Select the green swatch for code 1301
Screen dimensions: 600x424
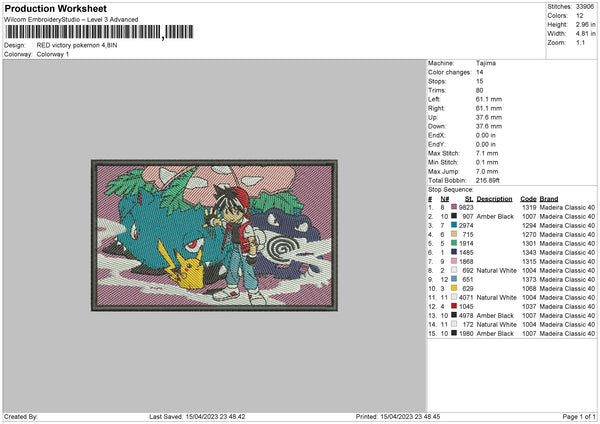point(454,243)
